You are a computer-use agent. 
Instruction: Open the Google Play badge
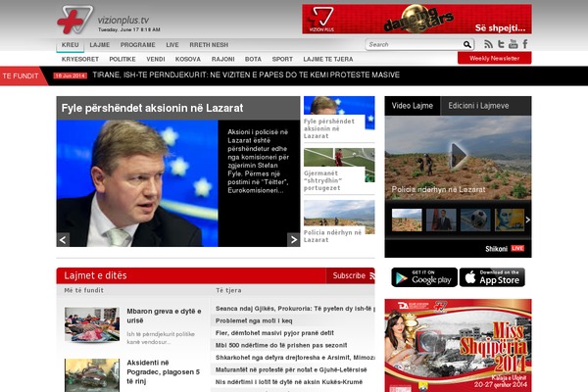coord(424,277)
